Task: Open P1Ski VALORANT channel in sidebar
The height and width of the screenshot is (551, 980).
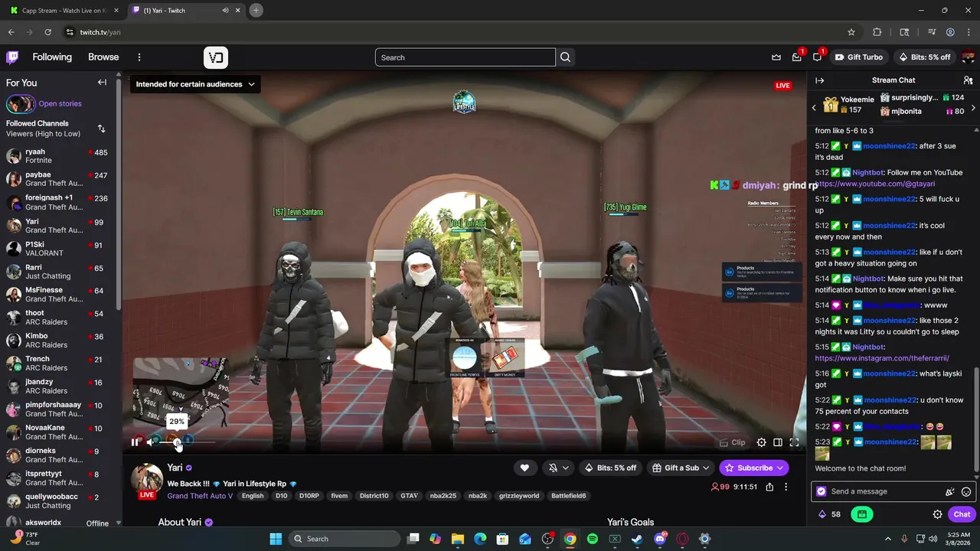Action: point(58,249)
